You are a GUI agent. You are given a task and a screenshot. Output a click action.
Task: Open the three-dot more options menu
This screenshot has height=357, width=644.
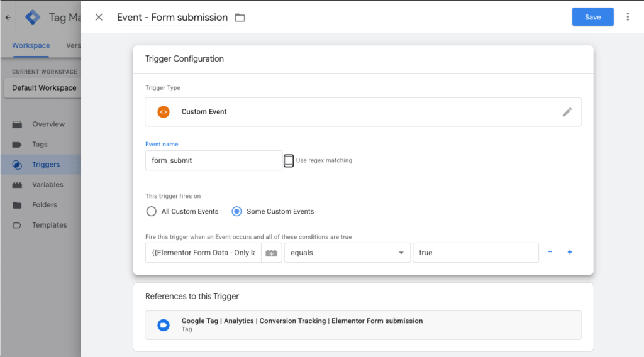[628, 17]
